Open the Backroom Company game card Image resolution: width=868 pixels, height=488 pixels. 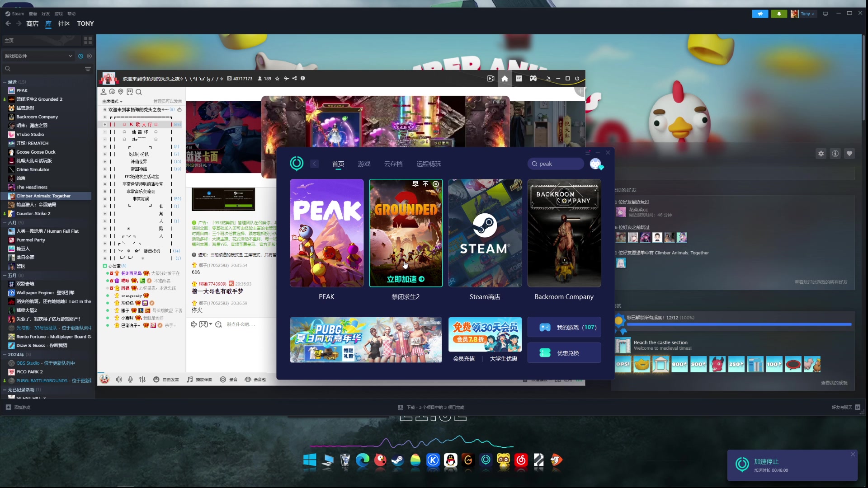tap(564, 233)
